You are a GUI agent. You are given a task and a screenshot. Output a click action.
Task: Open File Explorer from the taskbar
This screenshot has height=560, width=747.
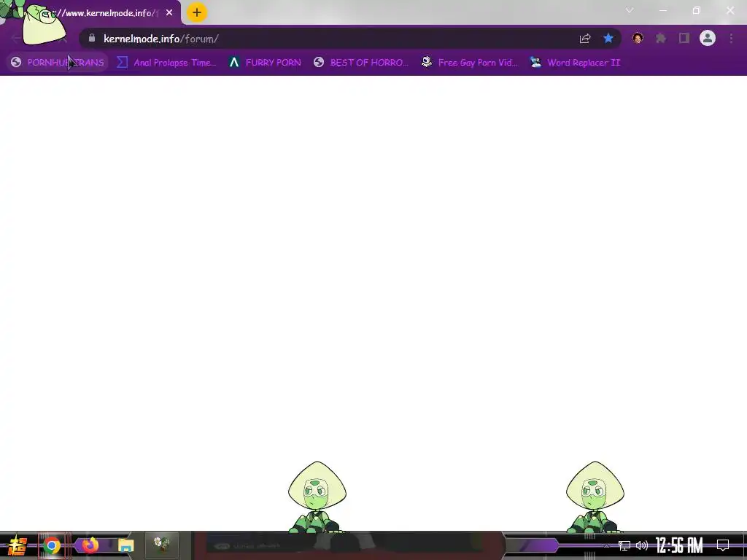[x=126, y=545]
